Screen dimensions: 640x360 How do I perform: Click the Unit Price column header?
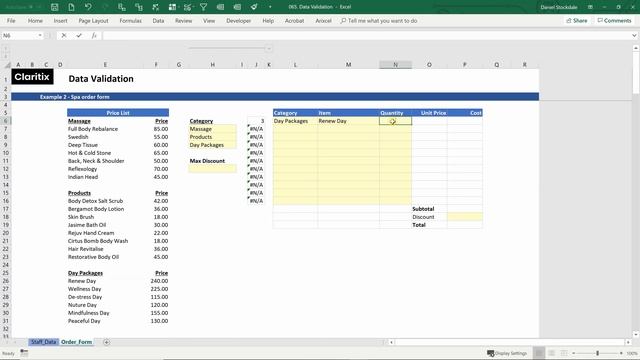(429, 113)
